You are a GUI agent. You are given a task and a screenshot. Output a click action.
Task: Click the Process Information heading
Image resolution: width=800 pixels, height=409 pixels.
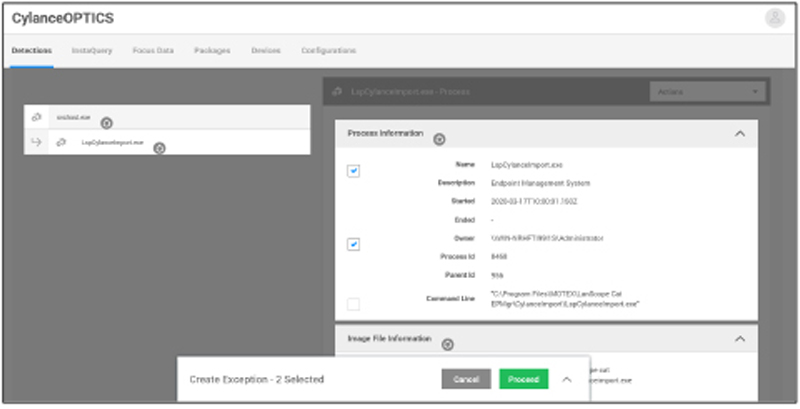click(385, 133)
